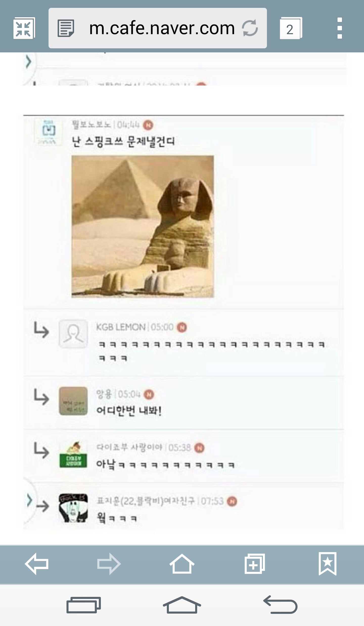Open the browser three-dot overflow menu

(340, 28)
